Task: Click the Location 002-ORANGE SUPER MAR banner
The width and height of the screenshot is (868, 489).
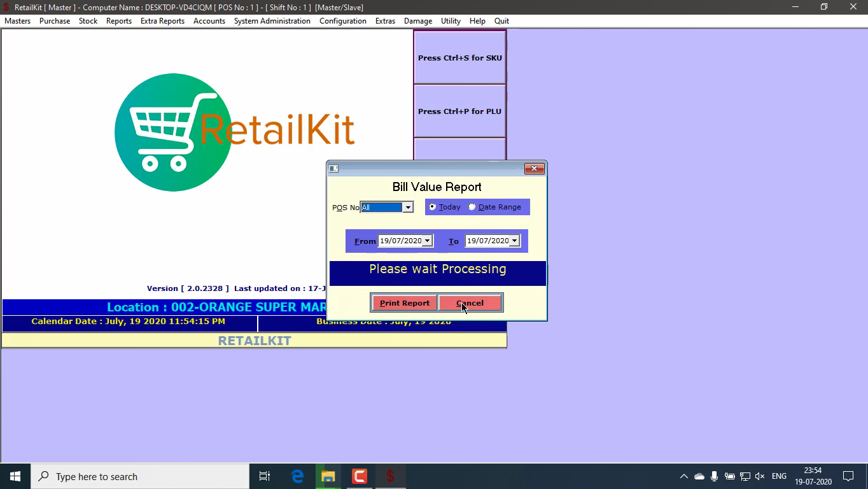Action: pyautogui.click(x=216, y=307)
